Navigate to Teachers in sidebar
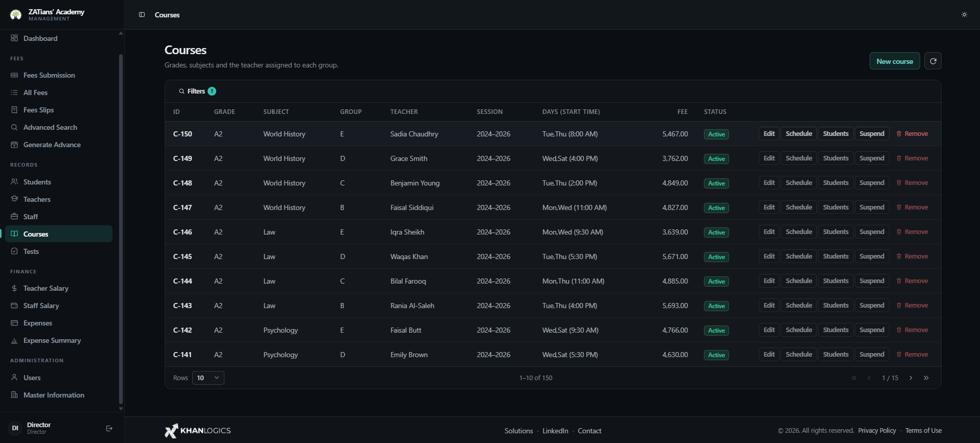This screenshot has width=980, height=443. [x=59, y=199]
